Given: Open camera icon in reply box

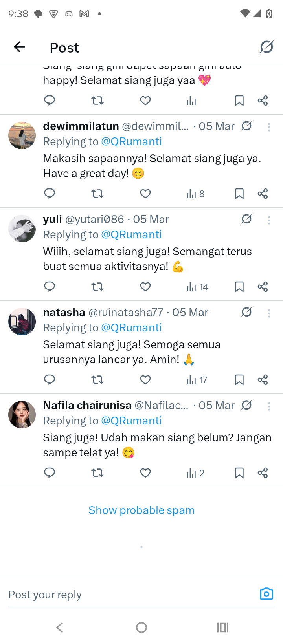Looking at the screenshot, I should [x=266, y=594].
